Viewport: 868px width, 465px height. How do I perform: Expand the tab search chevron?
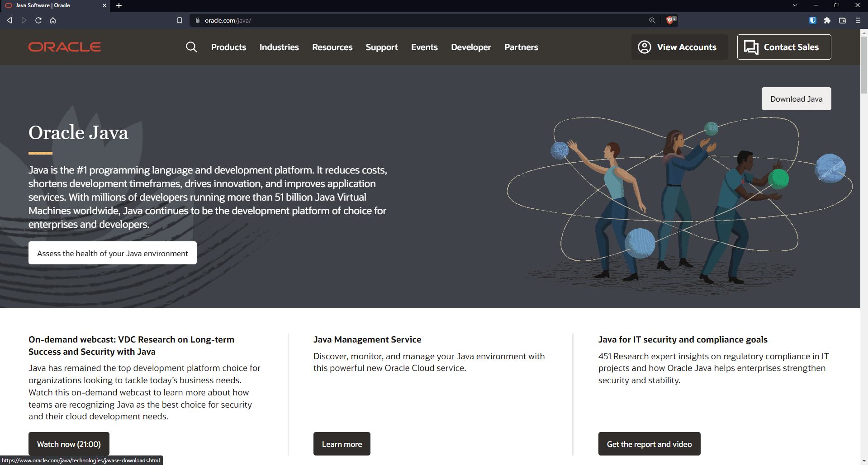point(795,5)
